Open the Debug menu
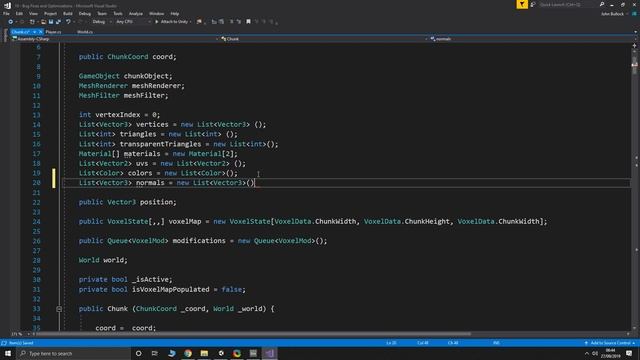 pyautogui.click(x=85, y=13)
